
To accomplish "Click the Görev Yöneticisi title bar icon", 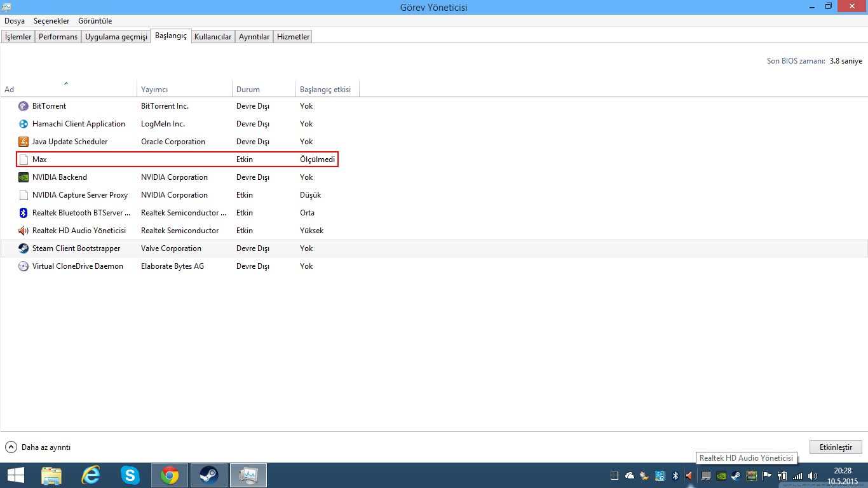I will click(7, 7).
